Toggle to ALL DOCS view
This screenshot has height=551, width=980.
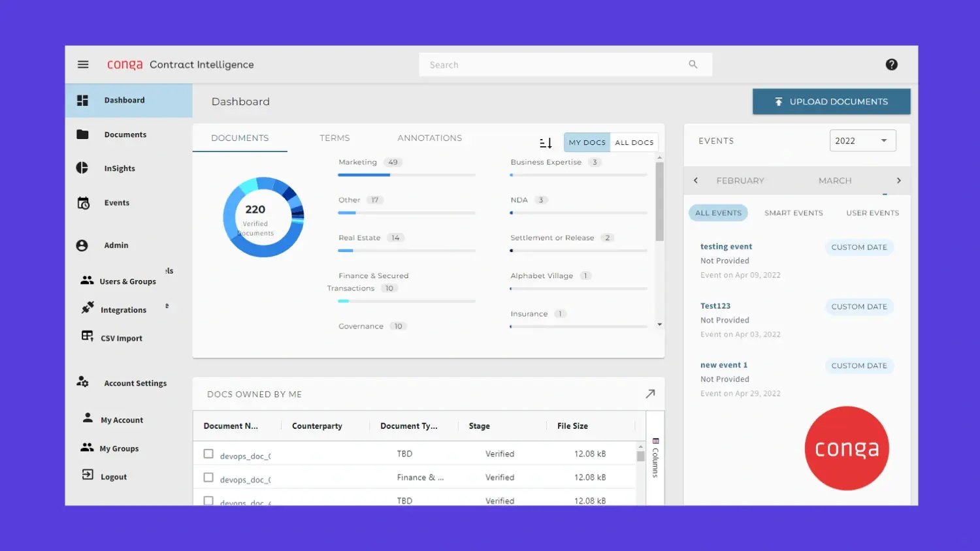point(634,142)
